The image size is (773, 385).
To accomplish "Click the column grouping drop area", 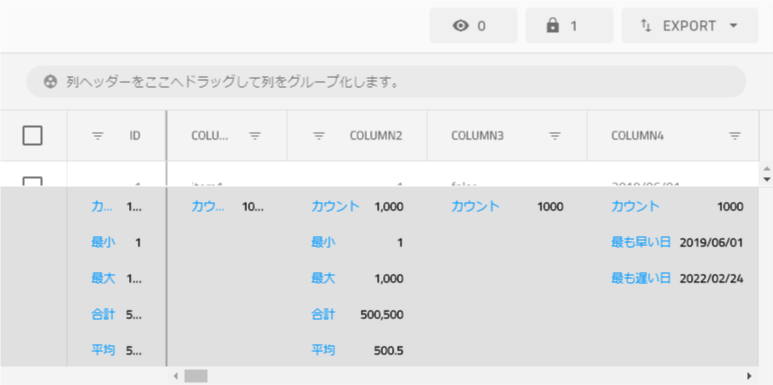I will [x=386, y=82].
